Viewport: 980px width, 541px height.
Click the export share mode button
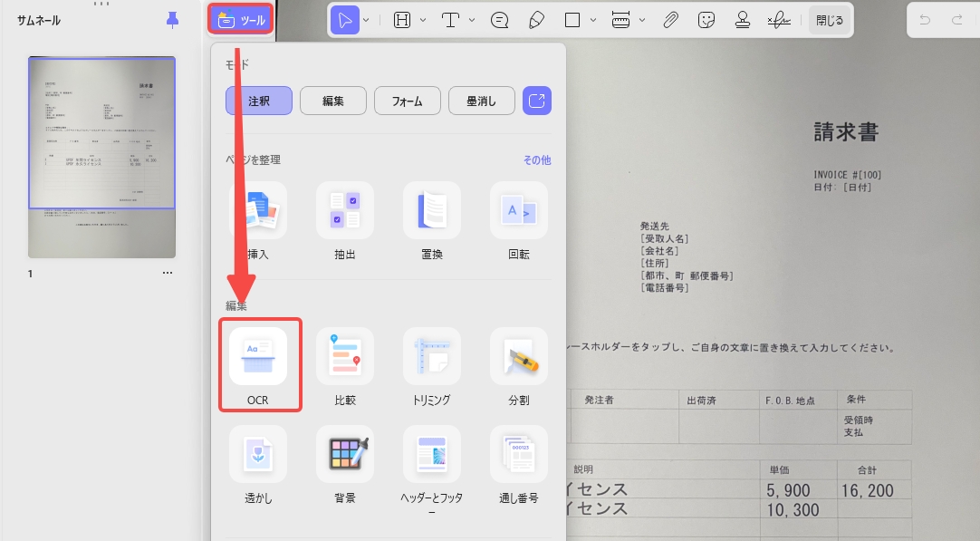[537, 101]
